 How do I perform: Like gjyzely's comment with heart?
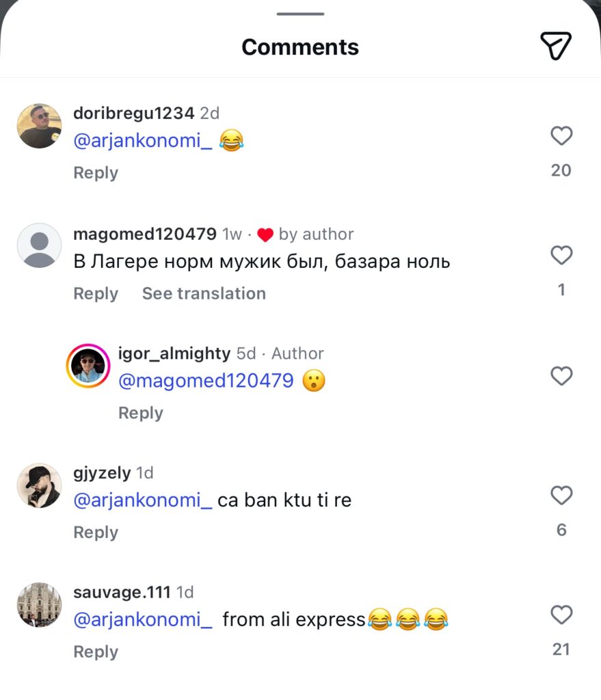click(561, 495)
